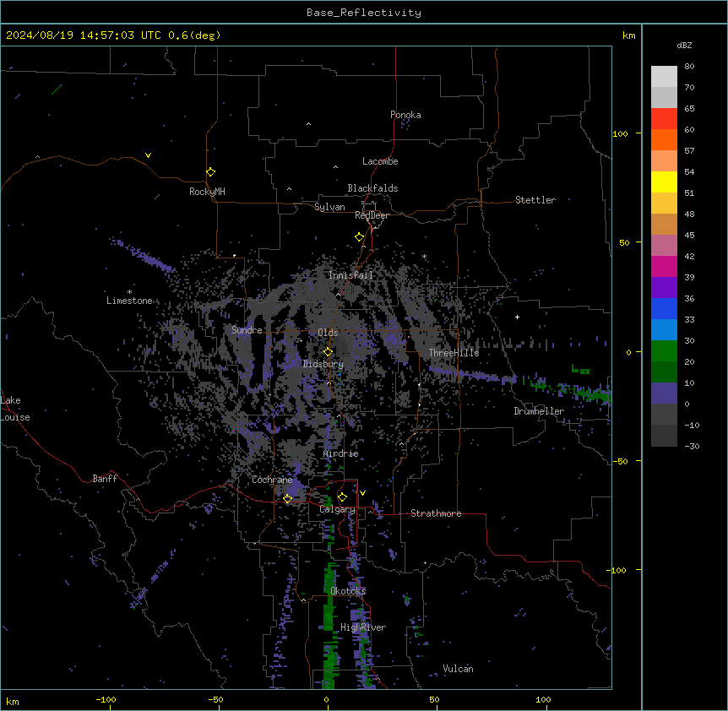Viewport: 728px width, 711px height.
Task: Click the asterisk marker above Limestone
Action: point(129,292)
